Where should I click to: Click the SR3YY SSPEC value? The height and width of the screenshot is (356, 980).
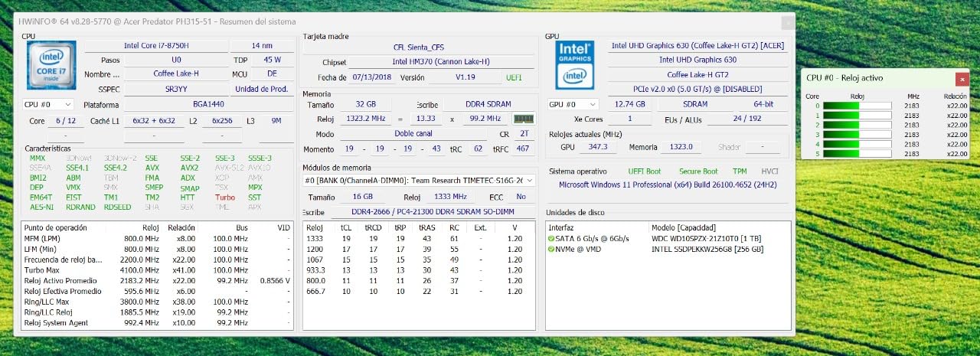[176, 89]
